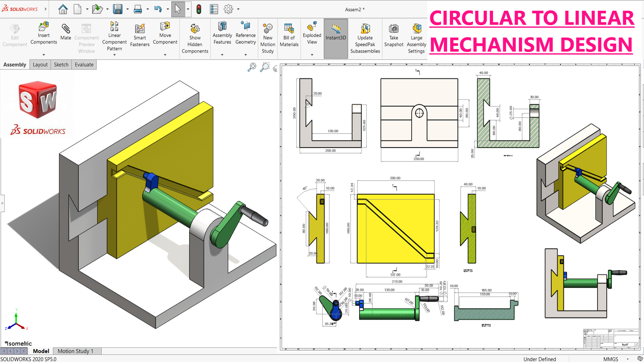644x362 pixels.
Task: Open the Options gear dropdown arrow
Action: [x=238, y=9]
